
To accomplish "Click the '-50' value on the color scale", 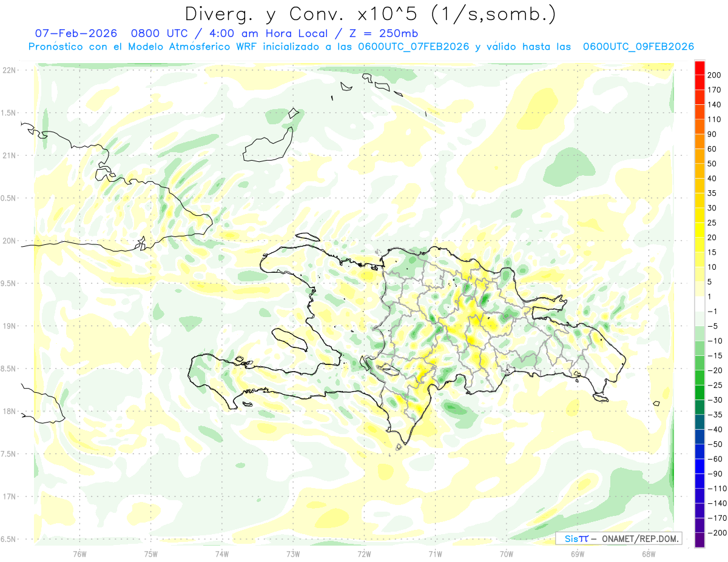I will tap(716, 444).
